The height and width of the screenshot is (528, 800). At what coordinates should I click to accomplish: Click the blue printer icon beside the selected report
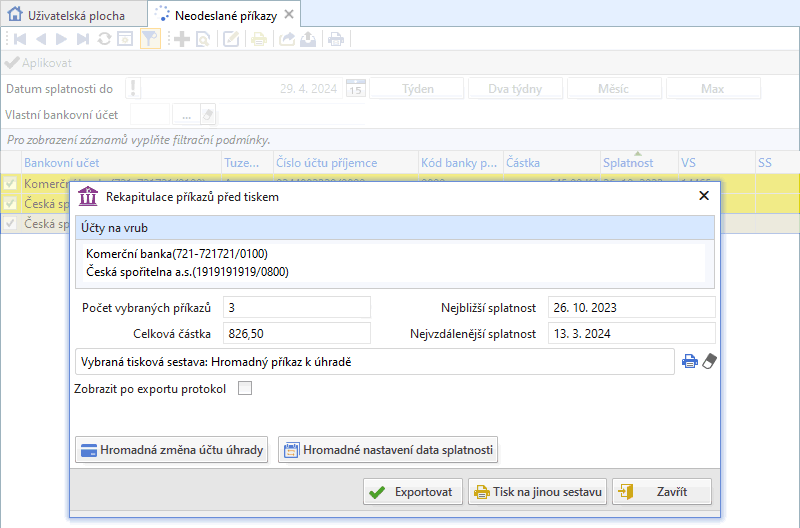[x=689, y=362]
